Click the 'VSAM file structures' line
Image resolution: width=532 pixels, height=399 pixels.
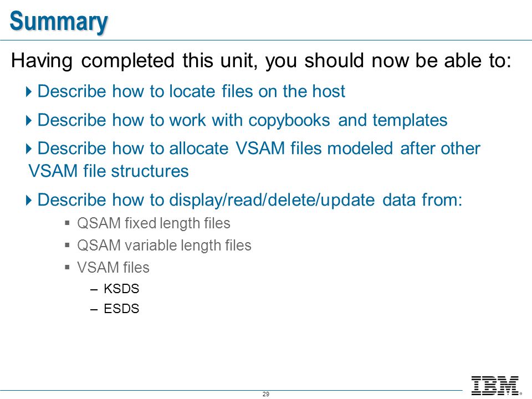109,171
